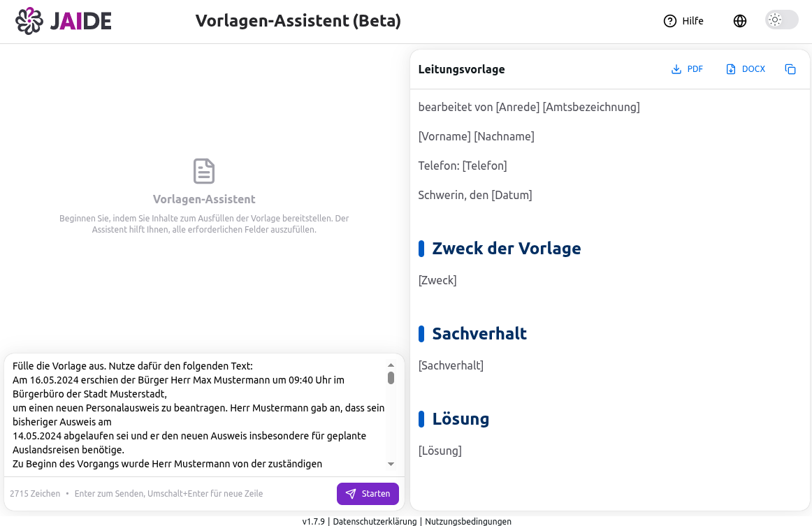Toggle the dark mode switch
This screenshot has height=526, width=812.
tap(781, 20)
